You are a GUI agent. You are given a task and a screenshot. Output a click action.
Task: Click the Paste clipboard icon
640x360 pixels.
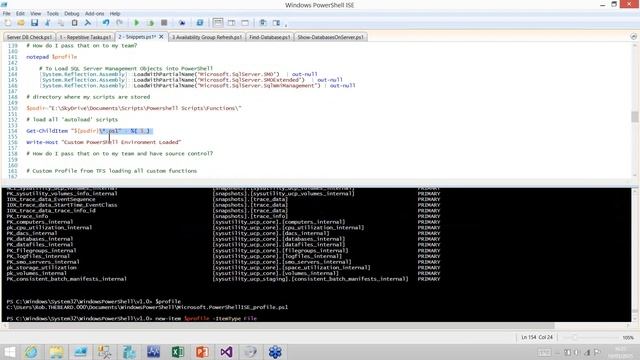point(74,23)
